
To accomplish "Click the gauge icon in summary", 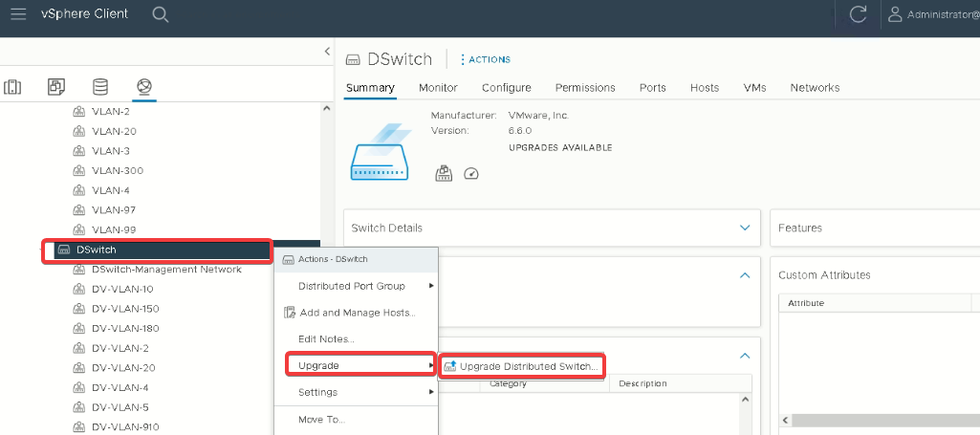I will click(x=471, y=173).
